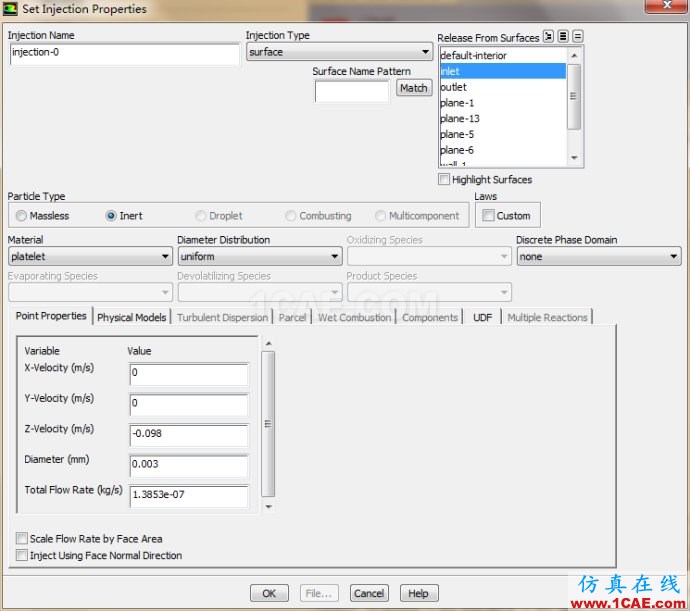Select plane-1 in surfaces list

[x=503, y=103]
